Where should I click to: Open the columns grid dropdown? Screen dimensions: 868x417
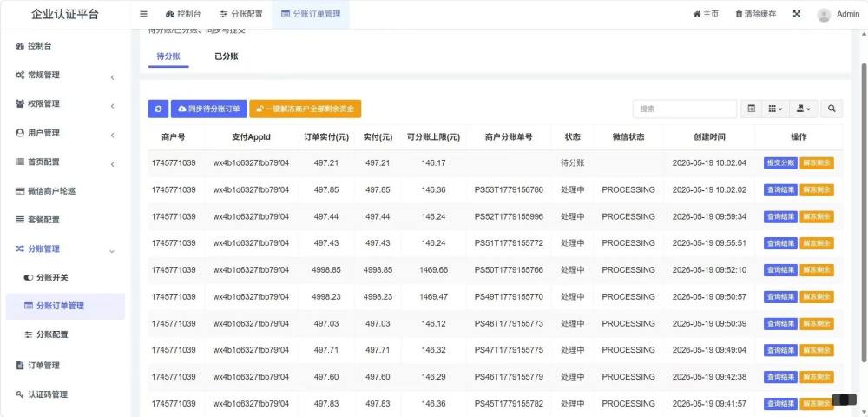coord(775,109)
